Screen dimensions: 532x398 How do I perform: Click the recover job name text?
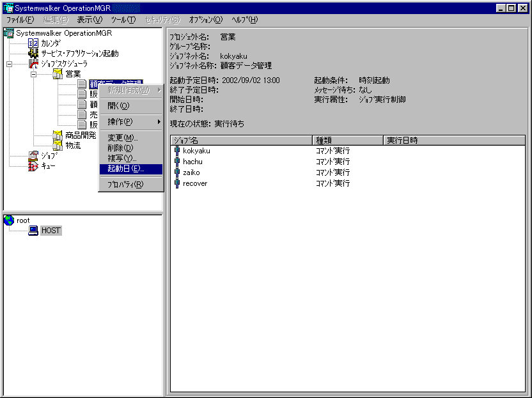coord(195,183)
